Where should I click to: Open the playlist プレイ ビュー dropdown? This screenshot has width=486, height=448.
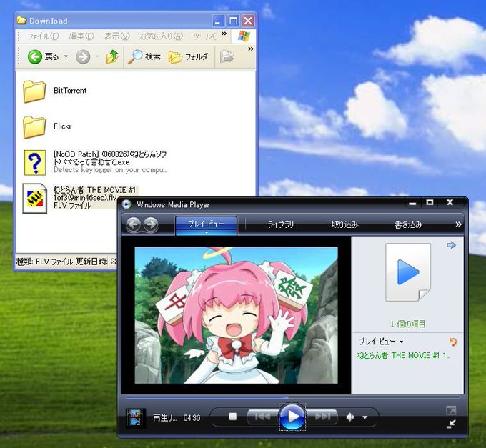coord(381,342)
